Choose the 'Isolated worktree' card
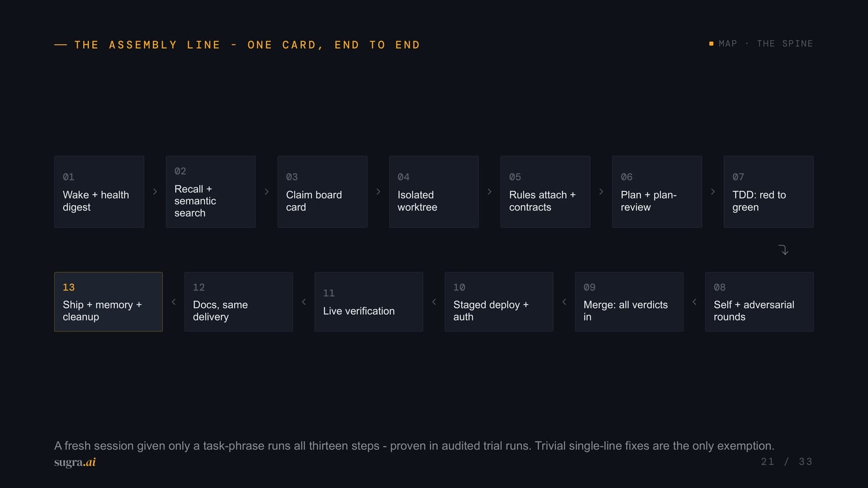 tap(434, 192)
